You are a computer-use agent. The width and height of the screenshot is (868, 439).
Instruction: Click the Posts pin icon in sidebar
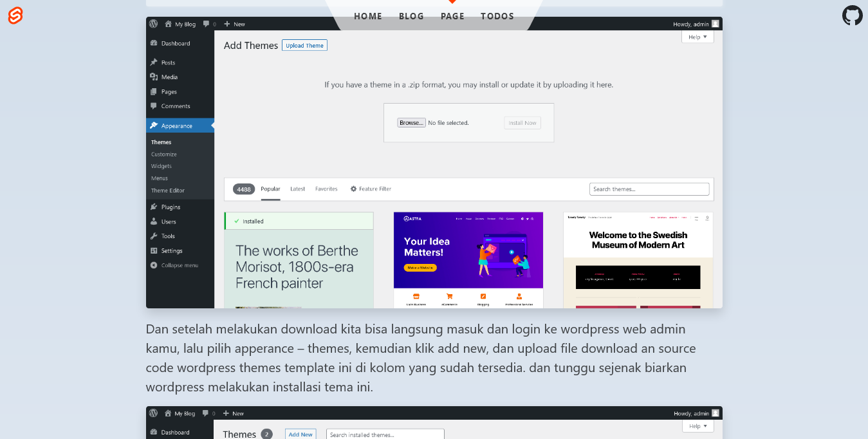[x=154, y=62]
